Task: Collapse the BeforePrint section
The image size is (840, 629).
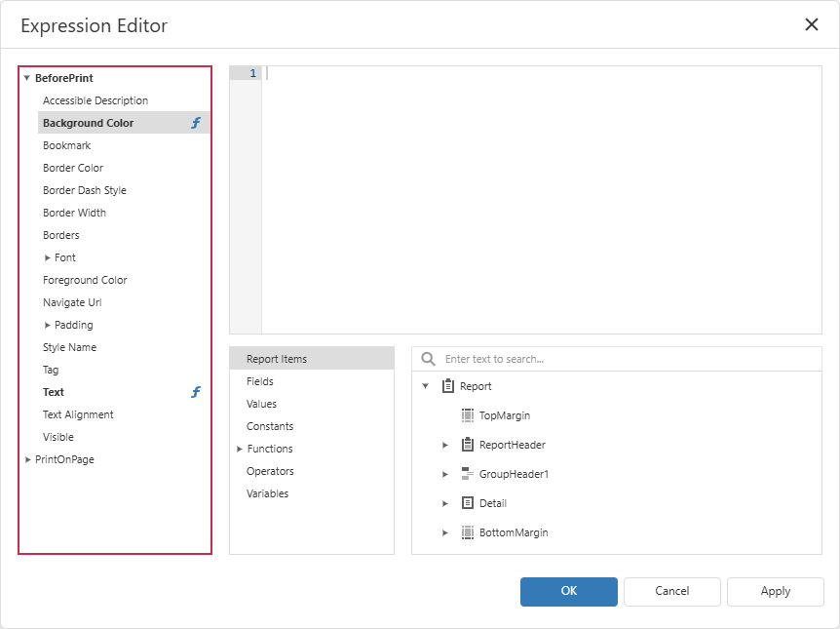Action: click(26, 78)
